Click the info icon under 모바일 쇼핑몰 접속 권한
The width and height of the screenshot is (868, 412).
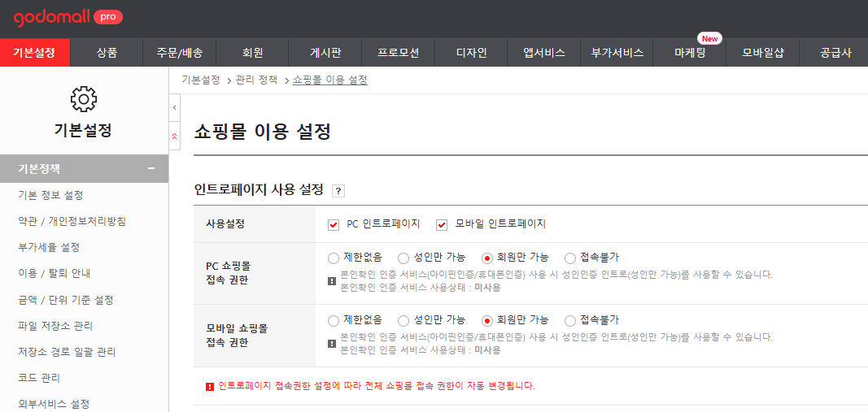332,344
